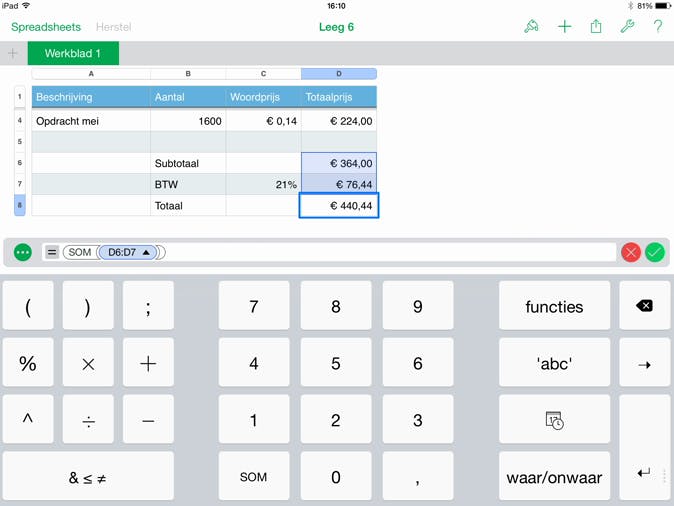
Task: Tap the multiply key
Action: [88, 363]
